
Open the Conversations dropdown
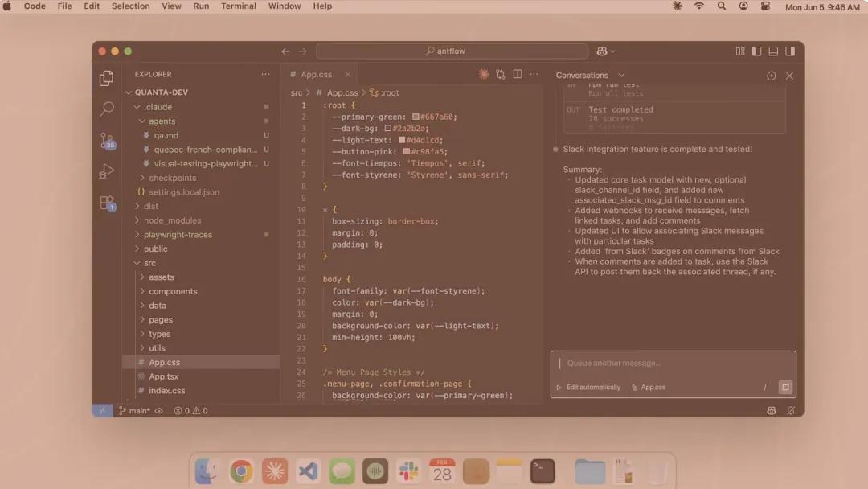click(590, 76)
